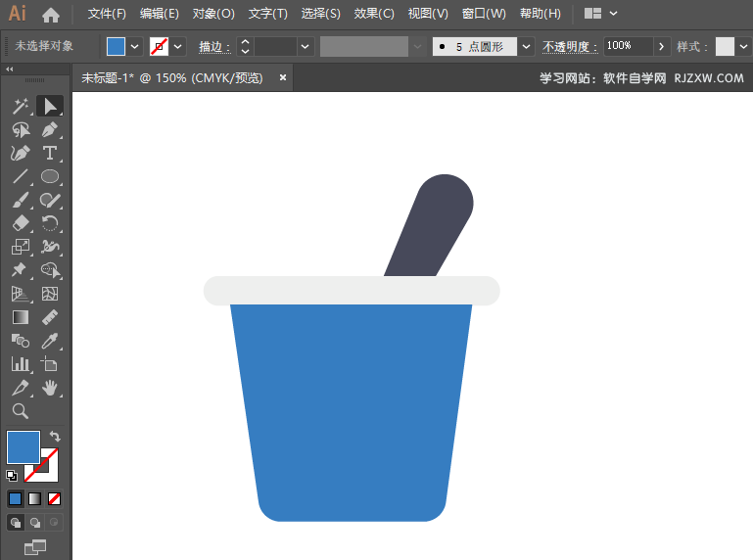Open the 效果(C) menu

(374, 14)
